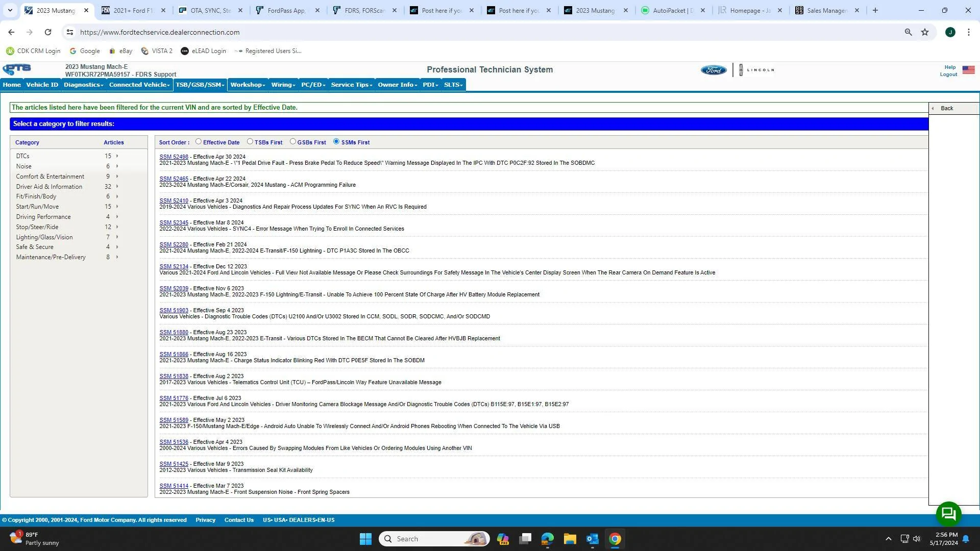Click the US flag language icon
The height and width of the screenshot is (551, 980).
tap(968, 70)
